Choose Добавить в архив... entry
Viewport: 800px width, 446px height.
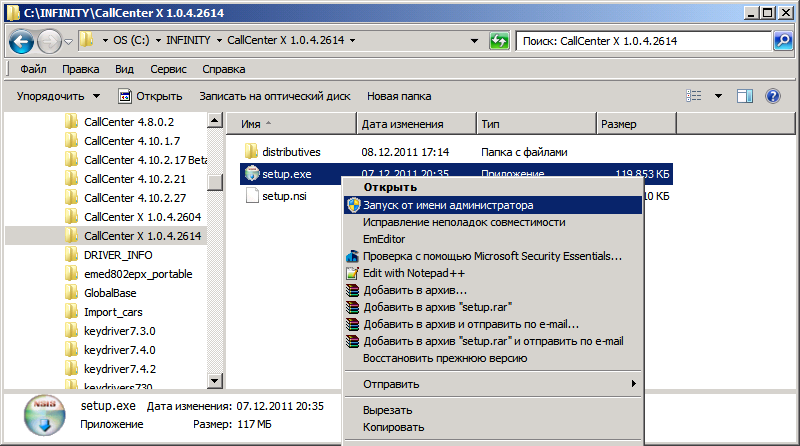[493, 290]
